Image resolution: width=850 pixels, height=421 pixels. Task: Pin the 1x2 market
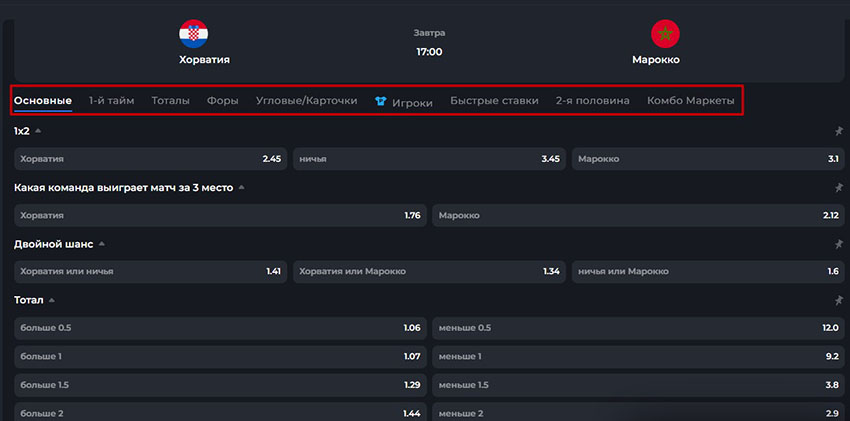click(x=838, y=131)
